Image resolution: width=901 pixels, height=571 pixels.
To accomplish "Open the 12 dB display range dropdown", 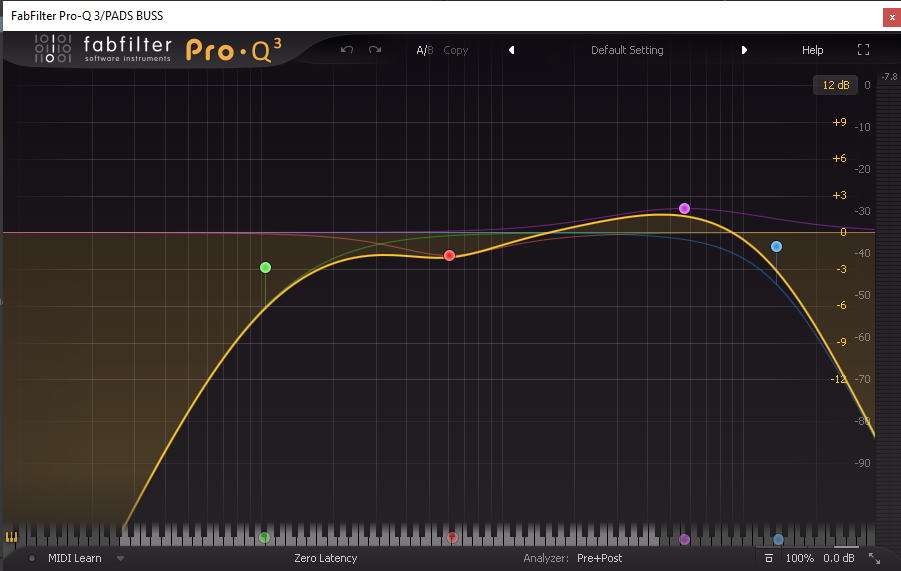I will click(835, 85).
